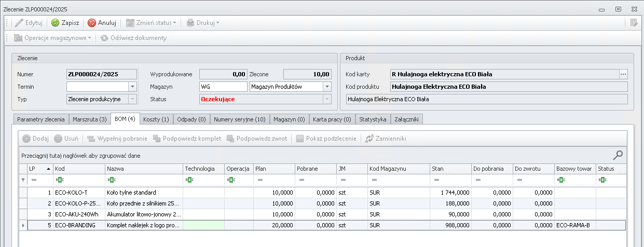Click ECO-RAMA-B base product cell
Viewport: 644px width, 247px height.
point(575,225)
